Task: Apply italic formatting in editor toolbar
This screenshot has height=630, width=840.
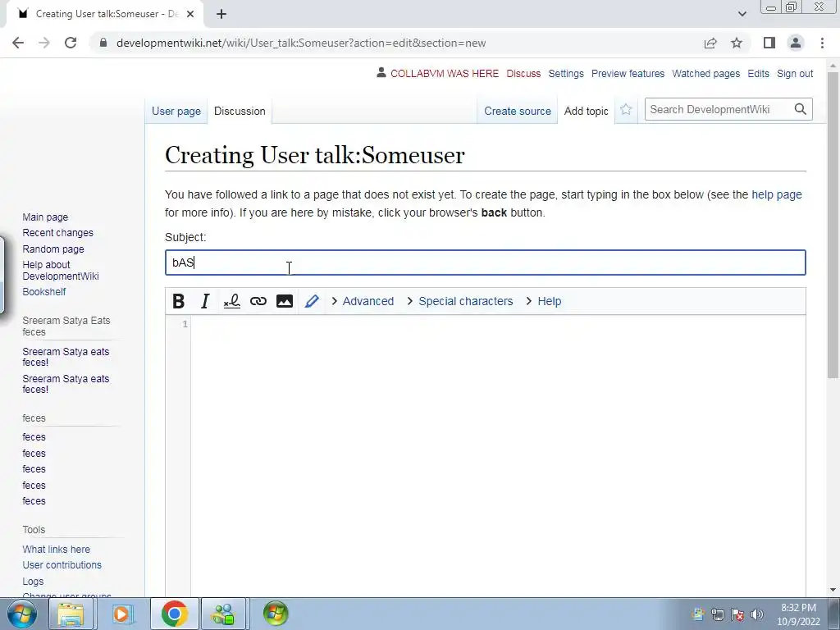Action: pos(204,301)
